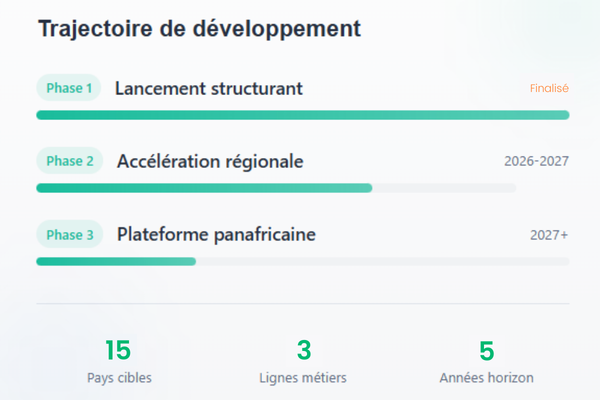Click the Accélération régionale progress bar
The height and width of the screenshot is (400, 600).
click(x=204, y=188)
